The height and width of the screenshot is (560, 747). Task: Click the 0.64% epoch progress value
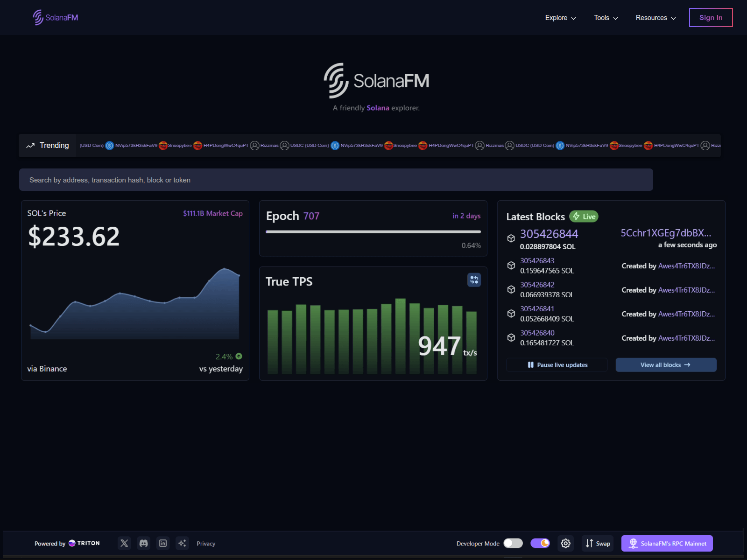tap(471, 245)
